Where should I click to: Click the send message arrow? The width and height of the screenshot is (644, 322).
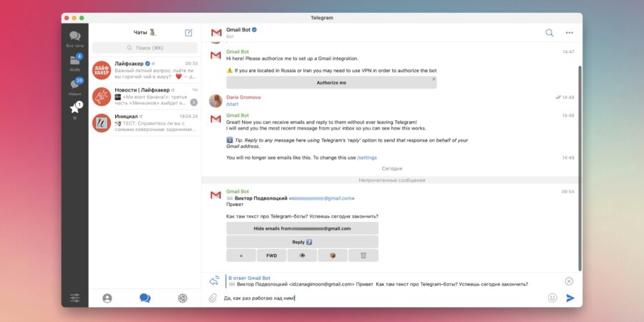click(570, 298)
